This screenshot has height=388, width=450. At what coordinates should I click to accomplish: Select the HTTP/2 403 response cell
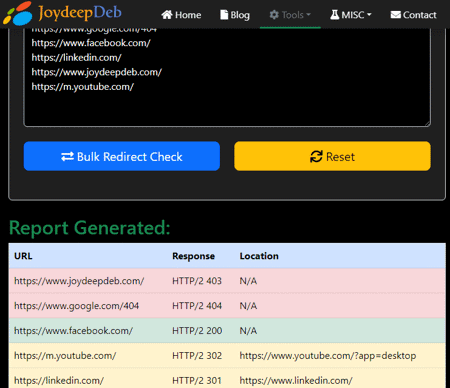click(x=197, y=281)
